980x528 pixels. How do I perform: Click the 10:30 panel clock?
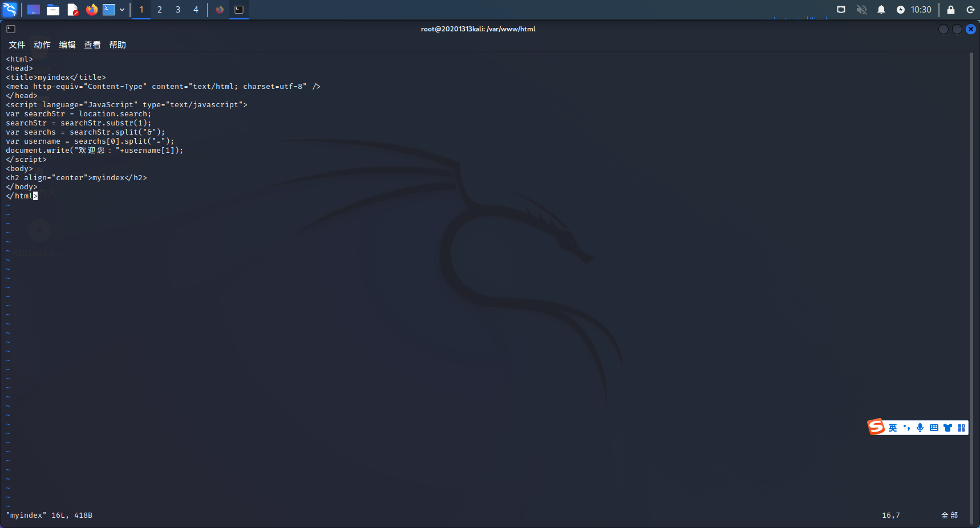click(921, 10)
